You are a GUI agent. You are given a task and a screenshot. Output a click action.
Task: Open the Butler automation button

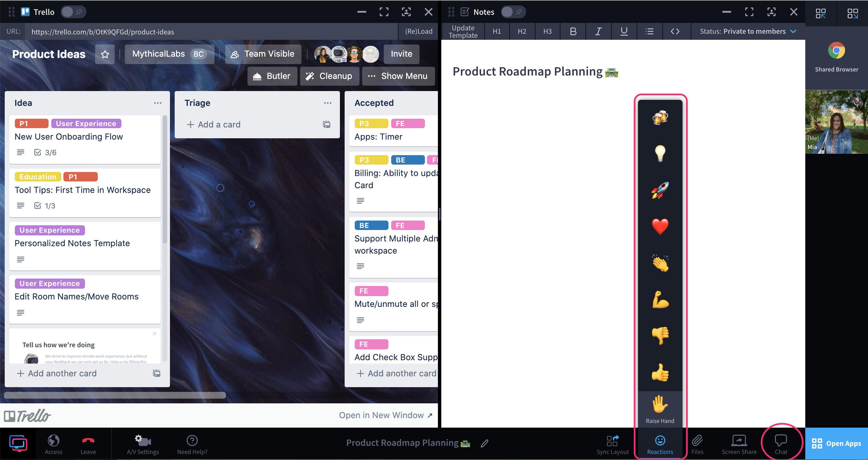272,76
